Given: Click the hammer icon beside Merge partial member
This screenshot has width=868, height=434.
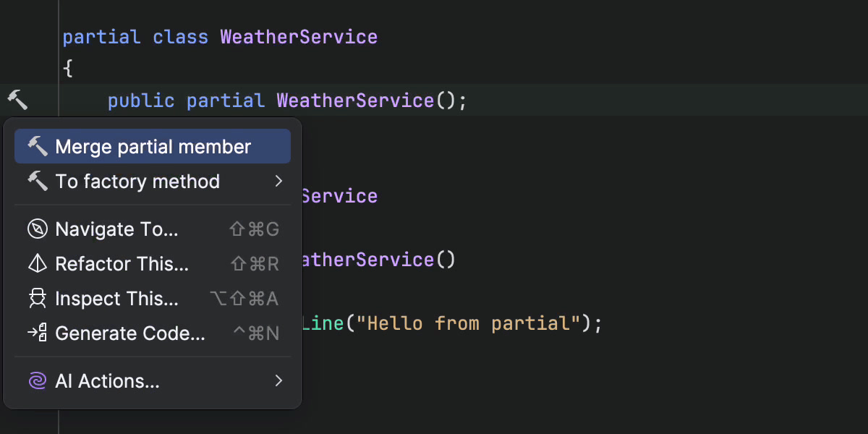Looking at the screenshot, I should pos(38,145).
